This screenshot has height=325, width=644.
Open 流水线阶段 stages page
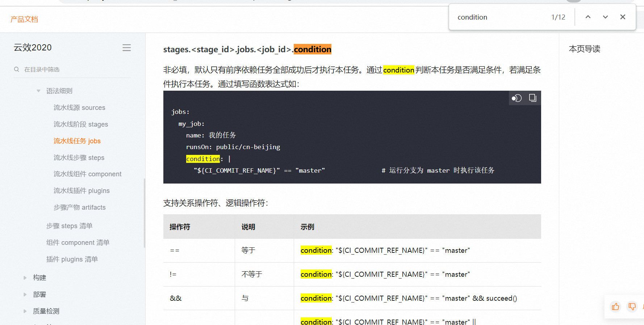click(x=81, y=124)
